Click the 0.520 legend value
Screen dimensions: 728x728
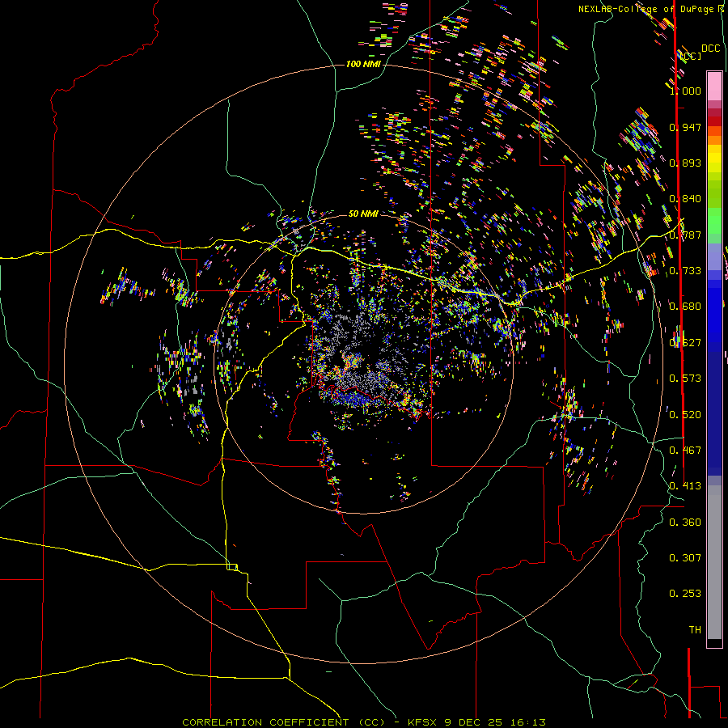point(685,415)
